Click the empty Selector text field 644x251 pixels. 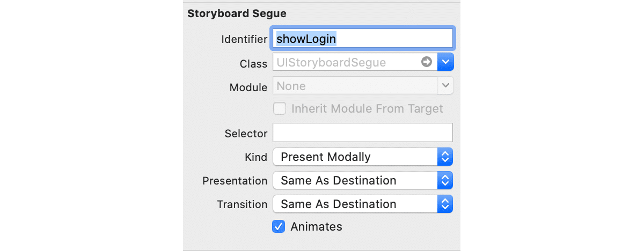pyautogui.click(x=363, y=132)
